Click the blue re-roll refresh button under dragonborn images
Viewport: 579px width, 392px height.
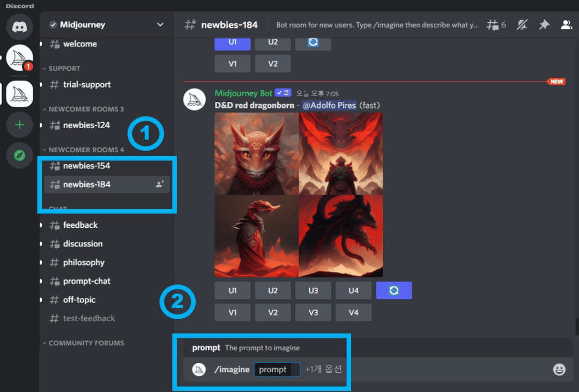pyautogui.click(x=394, y=291)
